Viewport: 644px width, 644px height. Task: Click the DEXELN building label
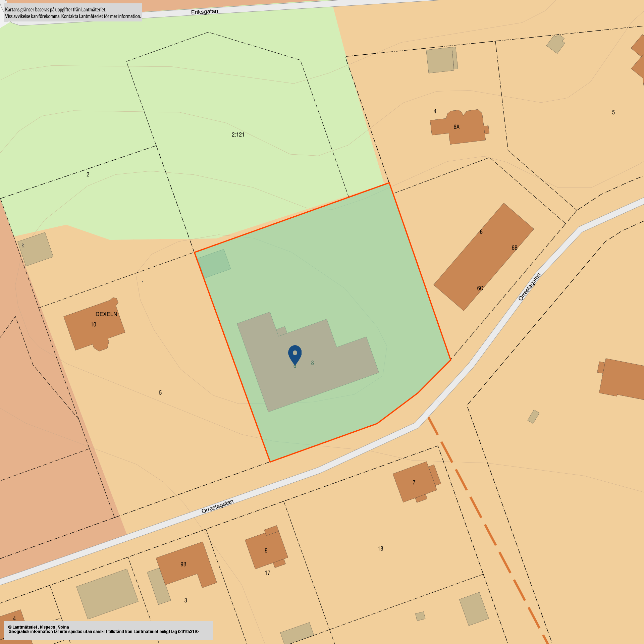pos(106,314)
